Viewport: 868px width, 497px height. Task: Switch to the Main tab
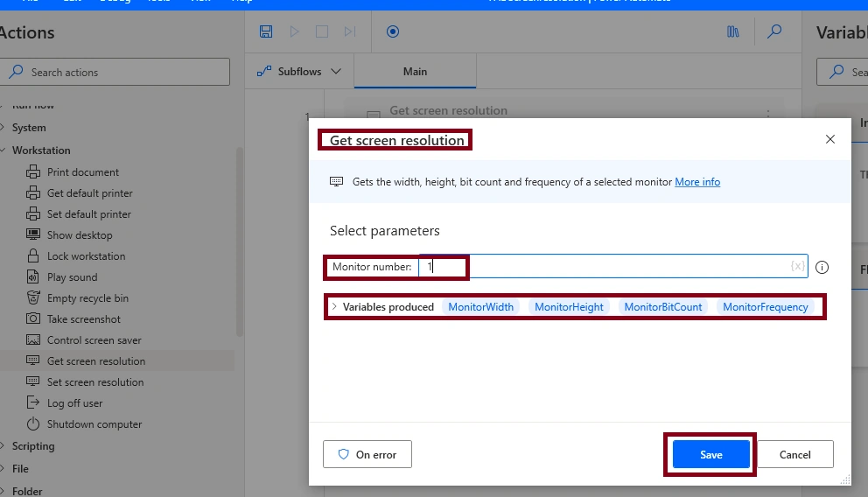point(415,72)
